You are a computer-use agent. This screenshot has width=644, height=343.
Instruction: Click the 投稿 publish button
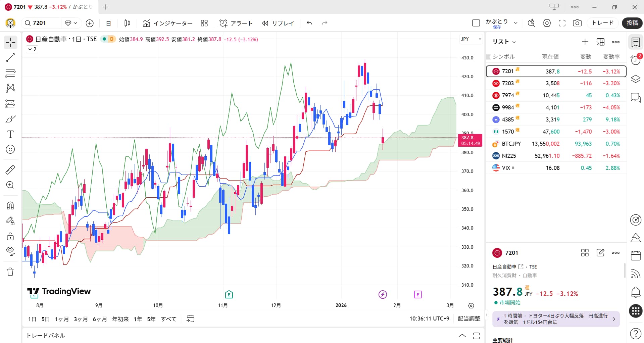coord(632,23)
